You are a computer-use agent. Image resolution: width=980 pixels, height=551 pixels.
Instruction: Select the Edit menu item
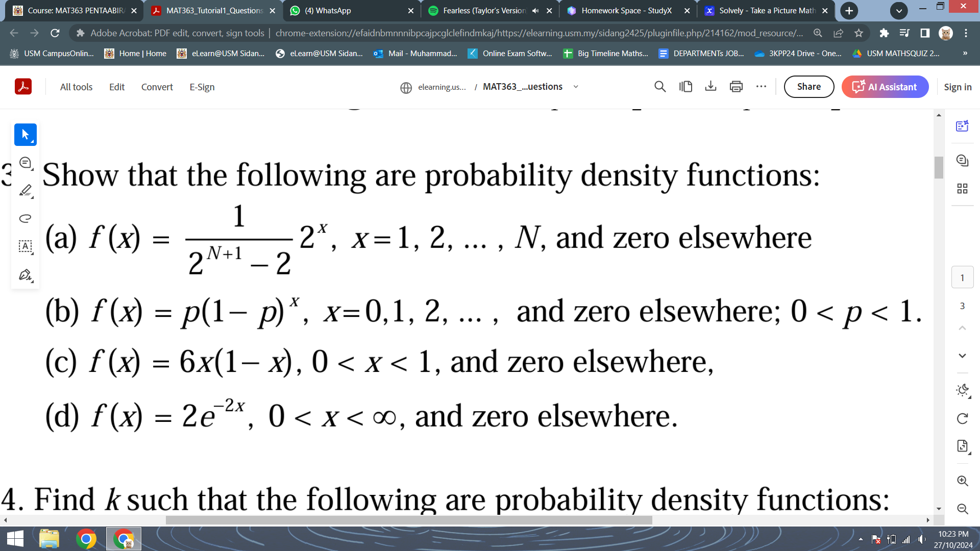tap(117, 86)
